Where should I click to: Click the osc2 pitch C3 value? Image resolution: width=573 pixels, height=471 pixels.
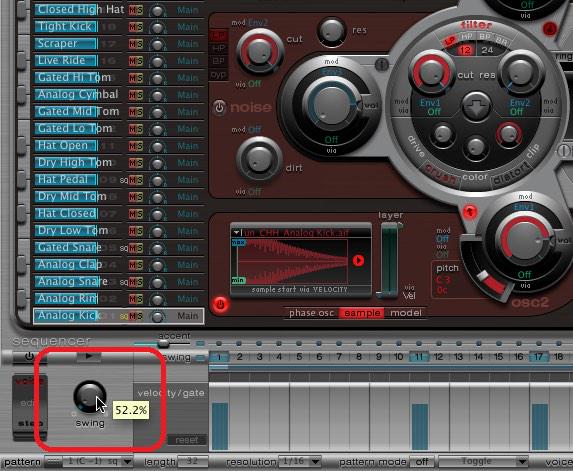click(x=443, y=280)
